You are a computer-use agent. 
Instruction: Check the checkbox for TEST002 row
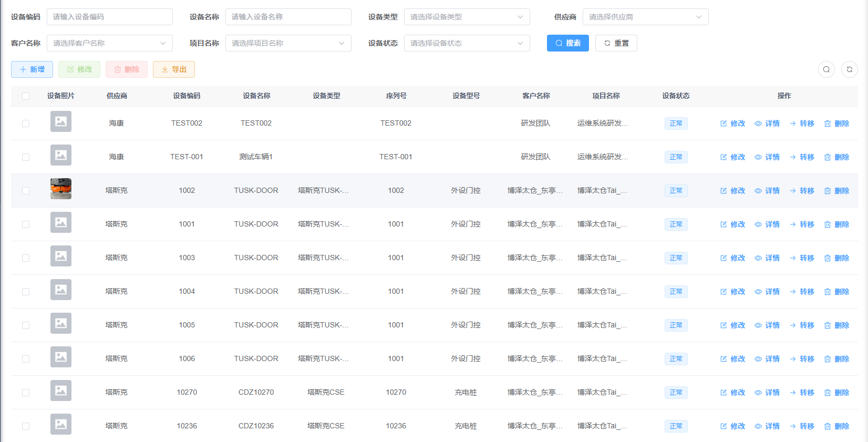pos(26,124)
